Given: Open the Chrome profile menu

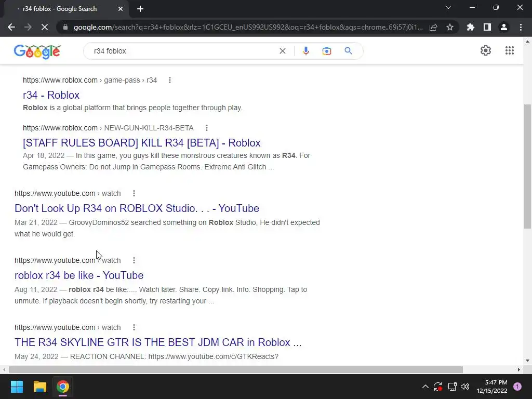Looking at the screenshot, I should [x=504, y=27].
